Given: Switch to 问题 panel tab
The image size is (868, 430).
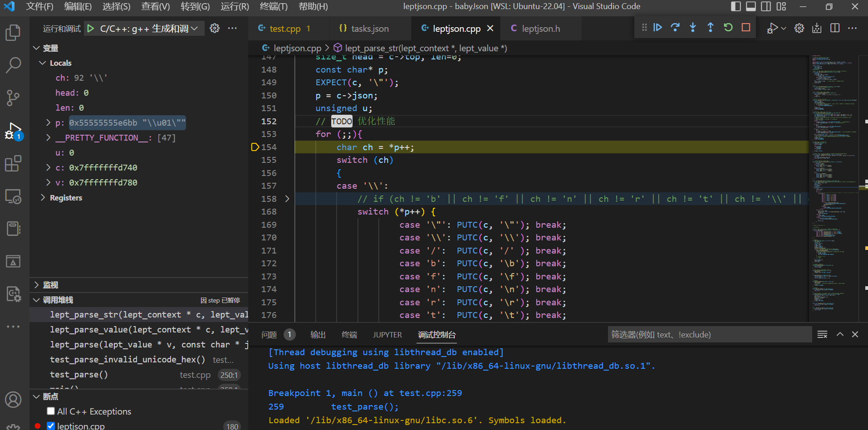Looking at the screenshot, I should pos(269,335).
